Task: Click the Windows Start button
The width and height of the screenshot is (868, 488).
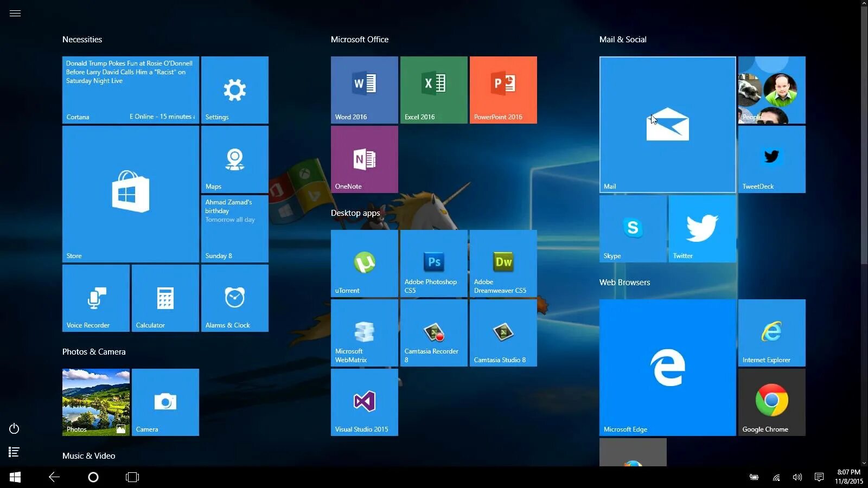Action: tap(15, 477)
